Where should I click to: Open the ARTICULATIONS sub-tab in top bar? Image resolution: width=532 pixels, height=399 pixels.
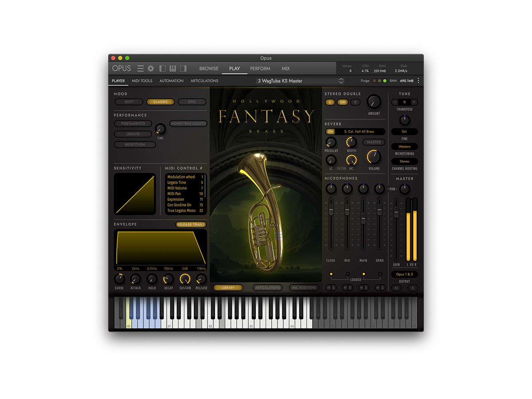[x=204, y=81]
